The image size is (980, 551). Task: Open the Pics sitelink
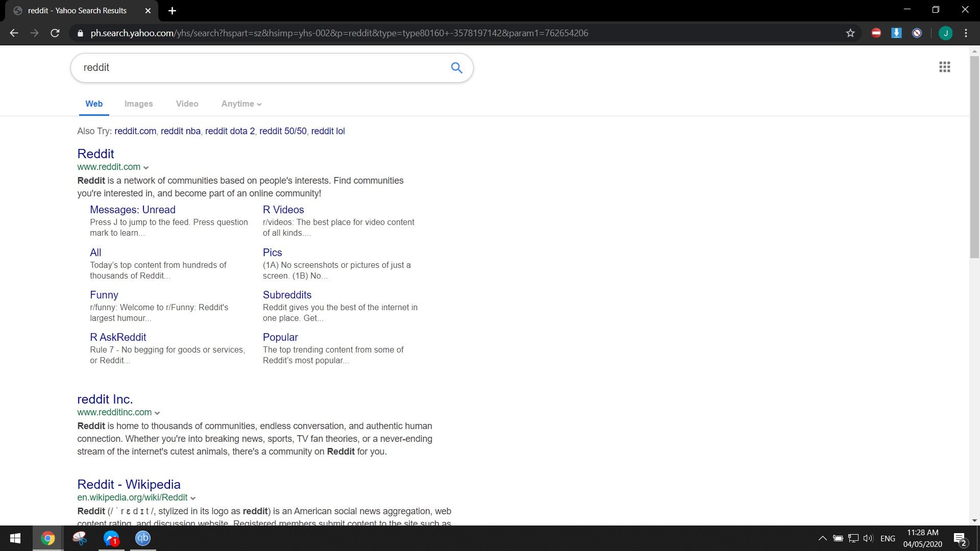point(272,253)
